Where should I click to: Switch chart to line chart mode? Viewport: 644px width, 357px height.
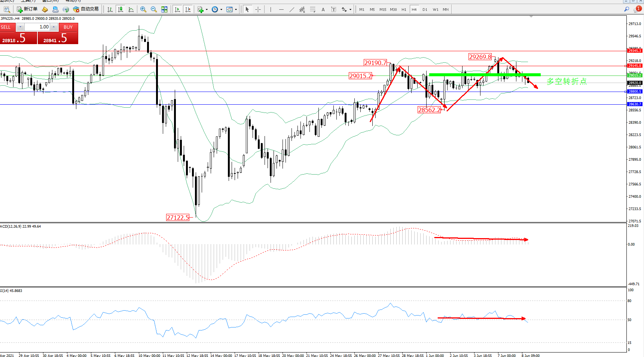point(131,9)
